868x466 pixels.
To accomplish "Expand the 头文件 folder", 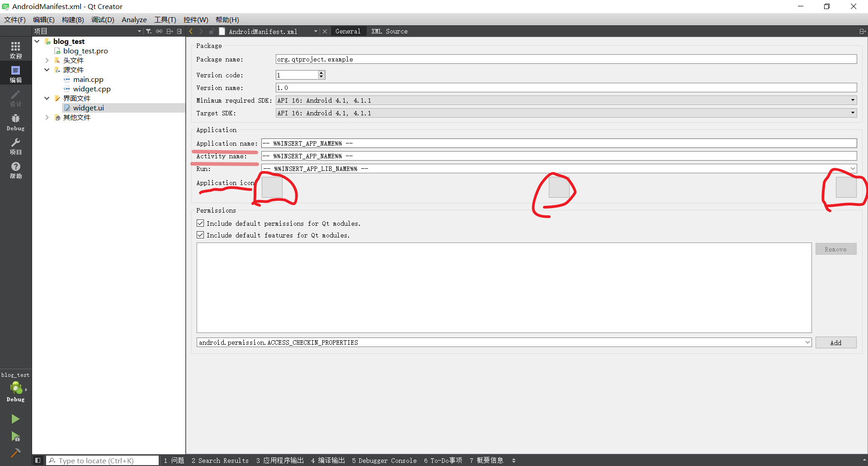I will (47, 60).
